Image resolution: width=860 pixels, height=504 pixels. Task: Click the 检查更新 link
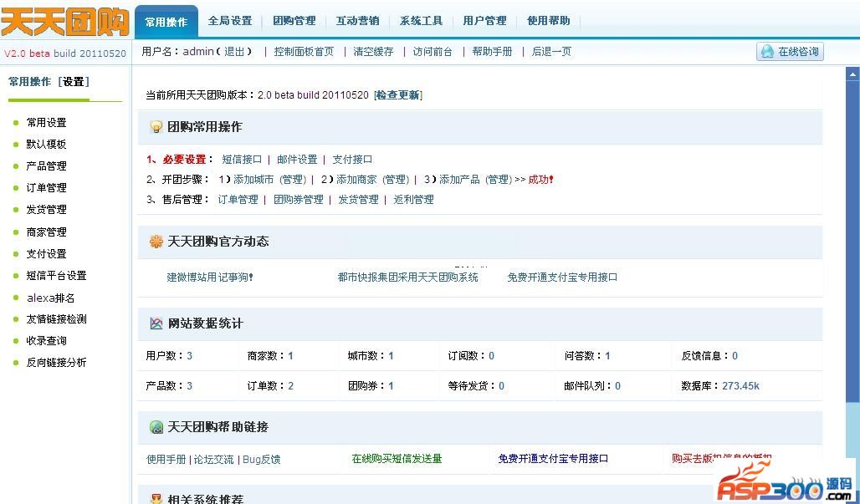pos(397,95)
